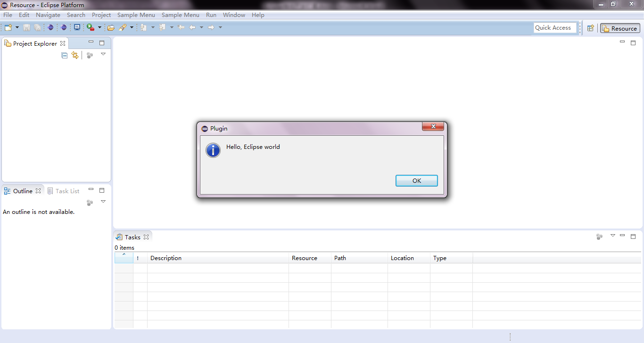This screenshot has width=644, height=343.
Task: Click the Previous Annotation up-arrow icon
Action: point(163,28)
